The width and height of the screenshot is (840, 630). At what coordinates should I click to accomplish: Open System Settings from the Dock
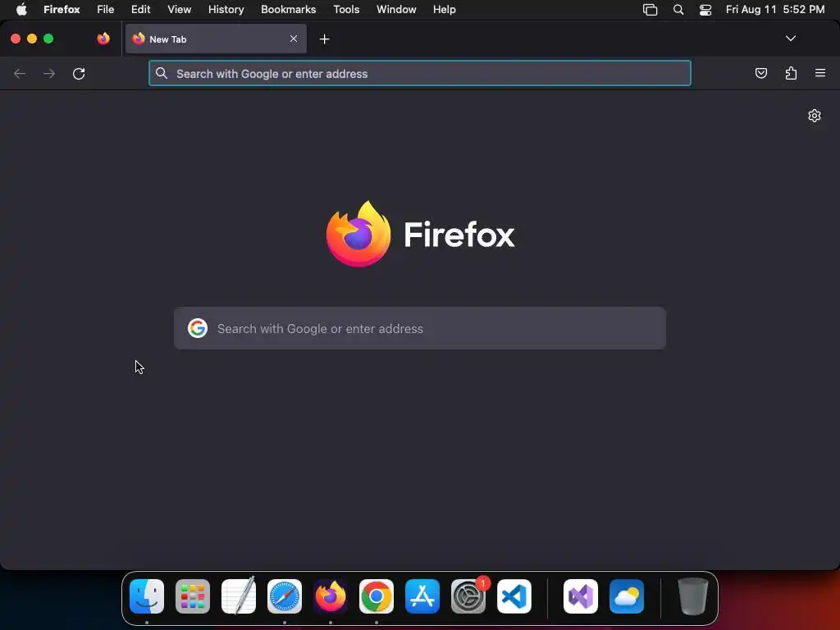coord(468,596)
